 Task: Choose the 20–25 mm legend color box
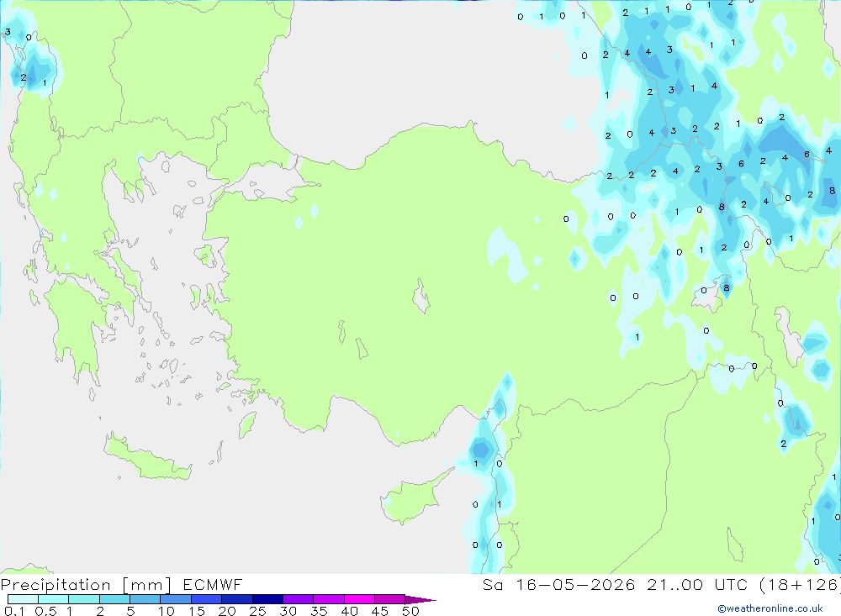[x=237, y=599]
